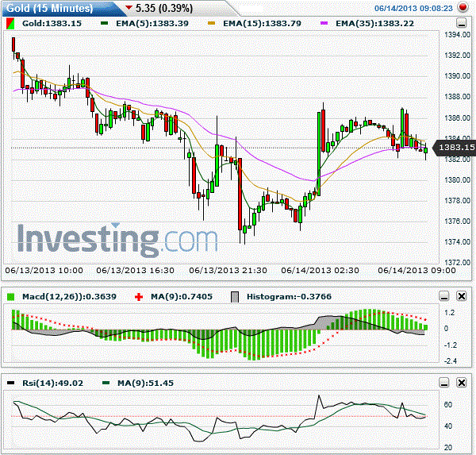Image resolution: width=476 pixels, height=455 pixels.
Task: Click the Histogram:-0.3766 legend label
Action: pyautogui.click(x=289, y=297)
